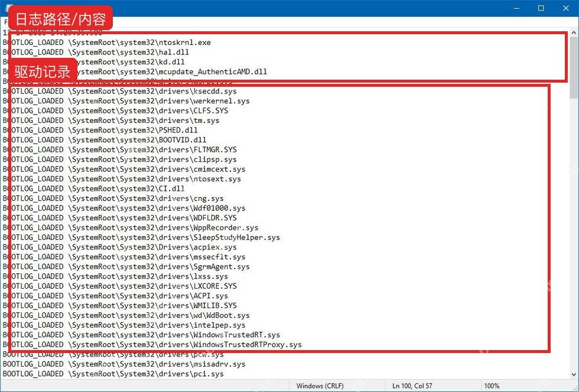
Task: Click the line ending with tm.sys
Action: 111,120
